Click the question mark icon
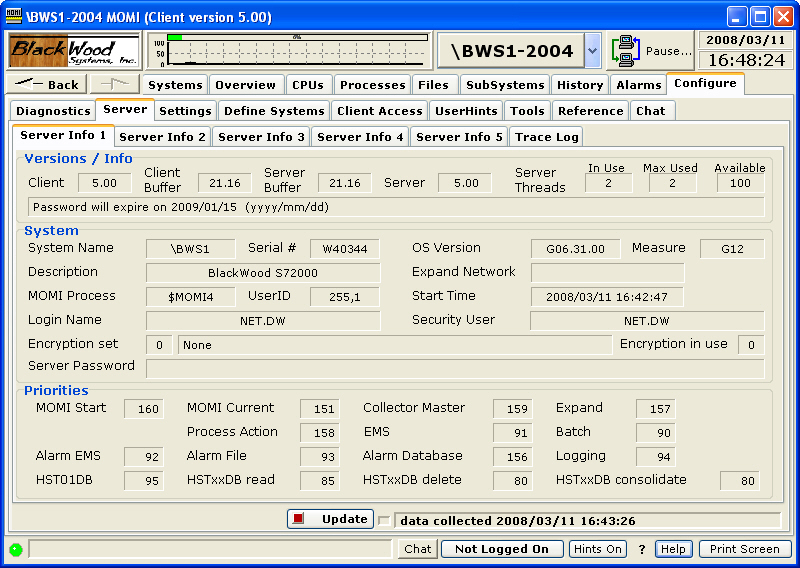 click(642, 549)
